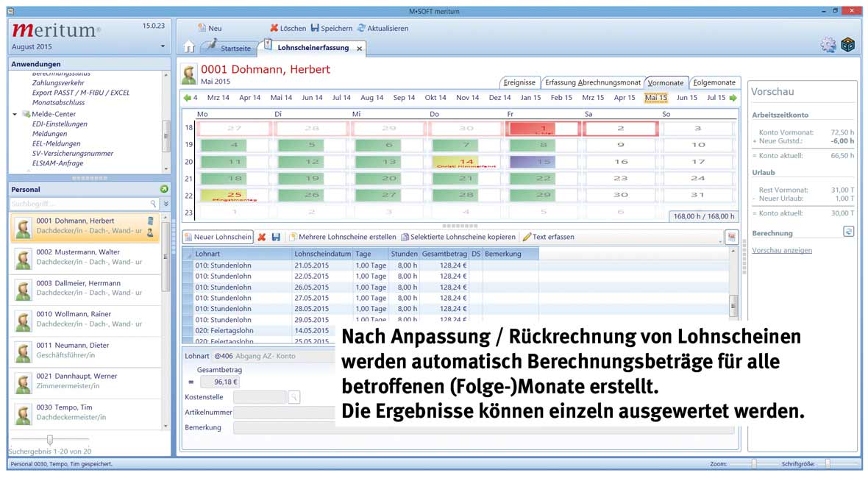Open the August 2015 period dropdown

pyautogui.click(x=163, y=47)
